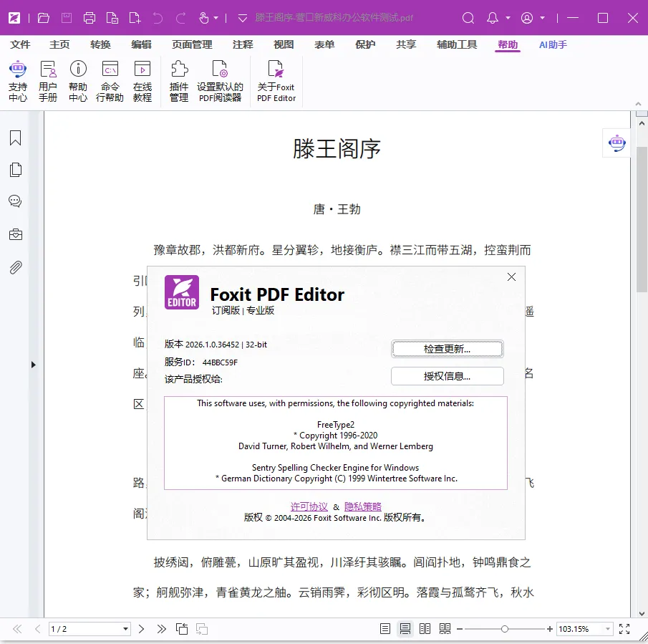Go to next page arrow
This screenshot has height=644, width=648.
pyautogui.click(x=141, y=629)
